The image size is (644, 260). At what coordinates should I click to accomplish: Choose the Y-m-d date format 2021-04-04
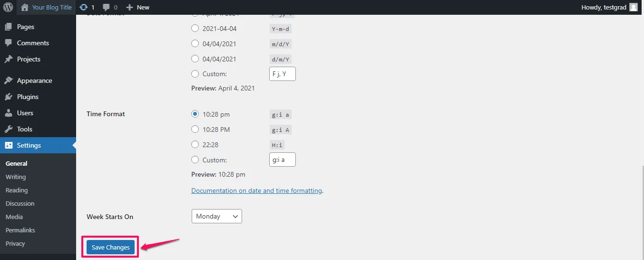[195, 29]
